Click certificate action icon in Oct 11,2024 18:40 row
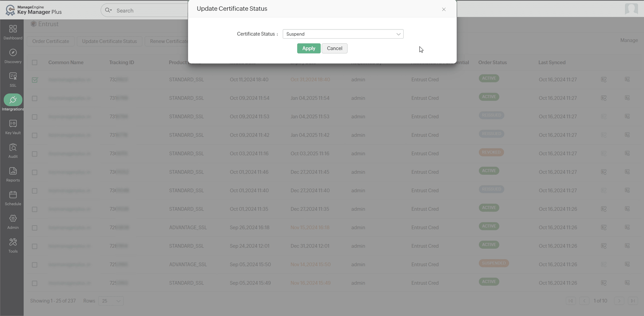This screenshot has width=644, height=316. [x=604, y=80]
